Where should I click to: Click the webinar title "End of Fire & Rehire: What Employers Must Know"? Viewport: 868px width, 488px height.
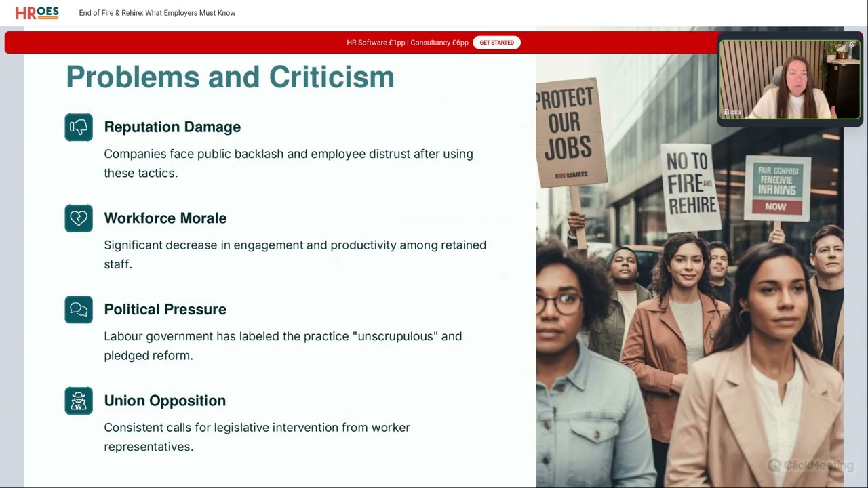[x=157, y=13]
